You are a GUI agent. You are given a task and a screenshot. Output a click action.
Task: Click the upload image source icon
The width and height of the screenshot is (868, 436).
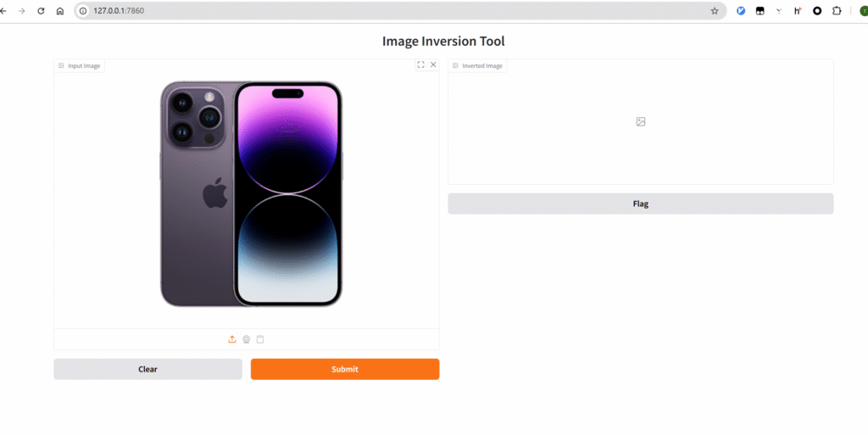232,339
